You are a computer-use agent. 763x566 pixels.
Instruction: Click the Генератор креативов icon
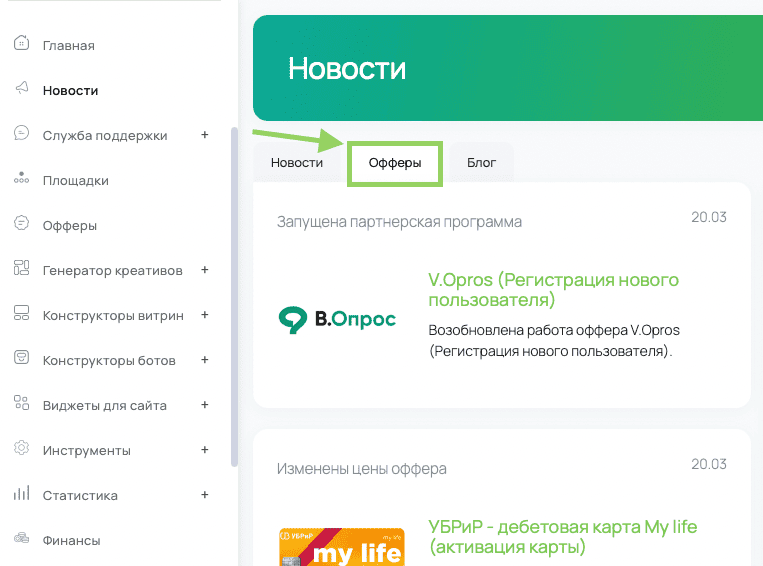click(21, 270)
